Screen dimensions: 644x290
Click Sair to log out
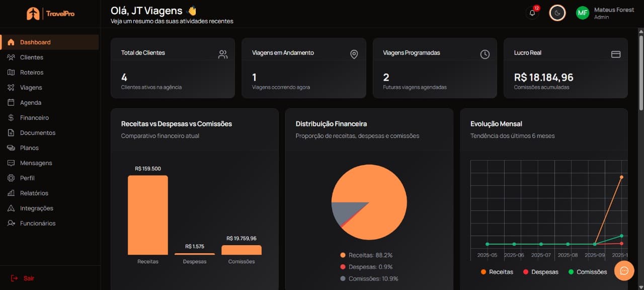23,278
